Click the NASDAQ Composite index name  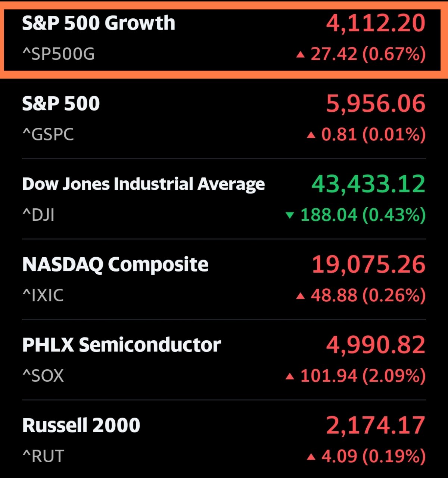[x=116, y=264]
